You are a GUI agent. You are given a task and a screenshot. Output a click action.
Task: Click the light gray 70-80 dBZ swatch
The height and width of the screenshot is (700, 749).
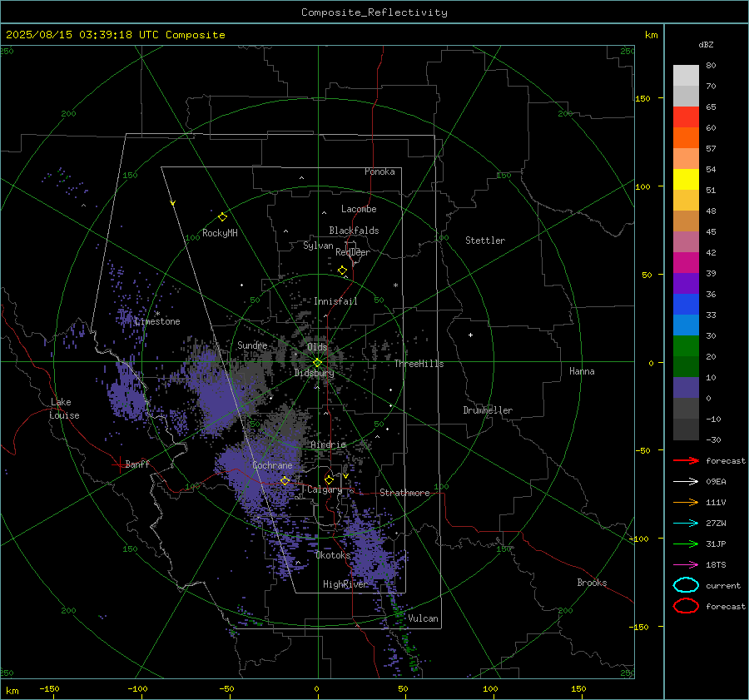click(686, 75)
